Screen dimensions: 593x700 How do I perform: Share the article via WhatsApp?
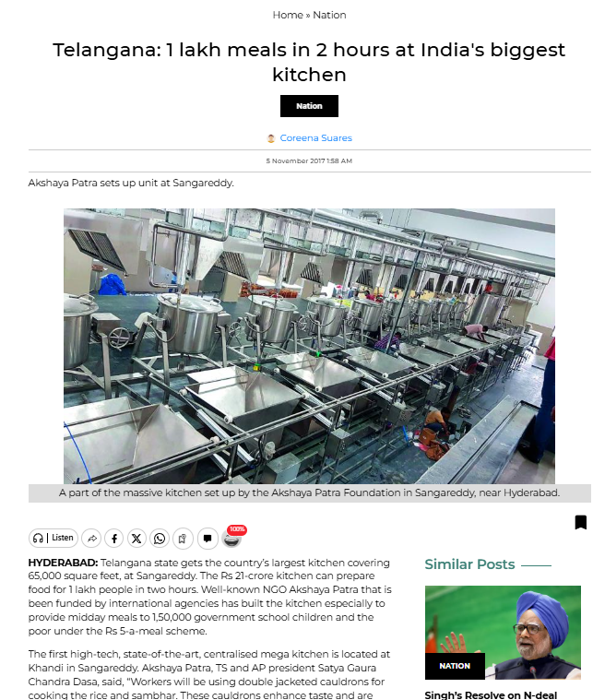coord(160,539)
